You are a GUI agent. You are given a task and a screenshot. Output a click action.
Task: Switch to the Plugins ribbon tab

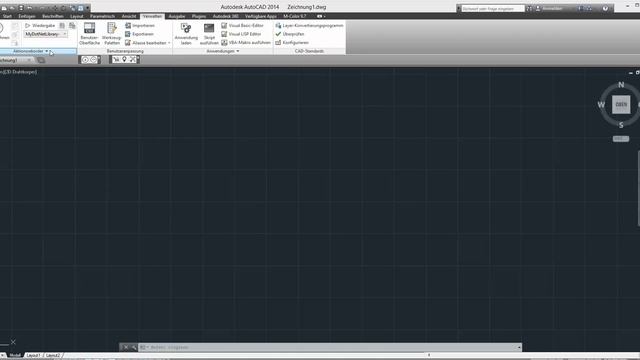click(199, 16)
